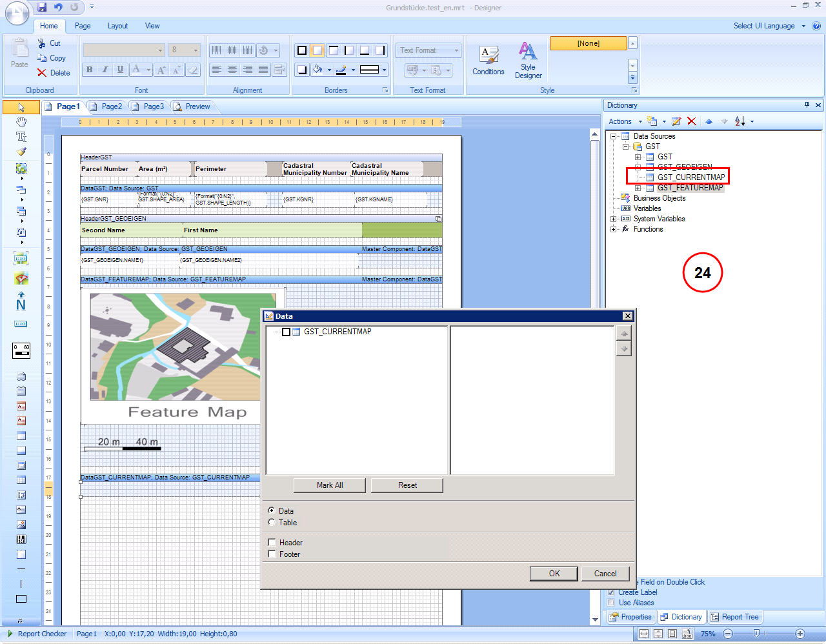Open the Actions menu in the Dictionary panel
This screenshot has height=644, width=826.
tap(621, 121)
